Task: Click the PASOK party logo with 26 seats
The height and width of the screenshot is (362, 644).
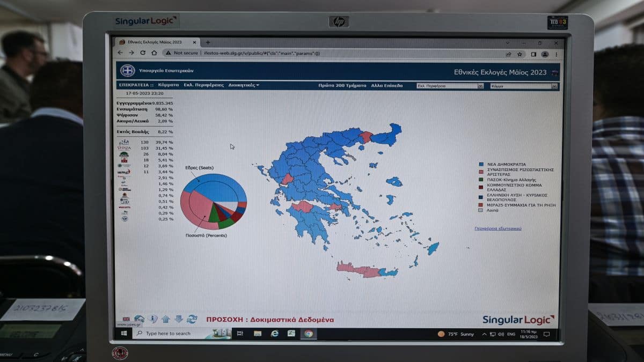Action: coord(124,154)
